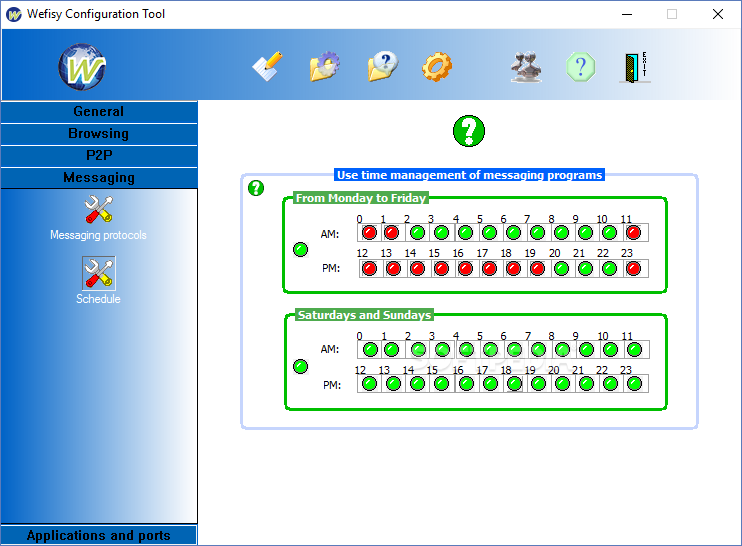742x546 pixels.
Task: Click the Exit door icon
Action: pyautogui.click(x=635, y=67)
